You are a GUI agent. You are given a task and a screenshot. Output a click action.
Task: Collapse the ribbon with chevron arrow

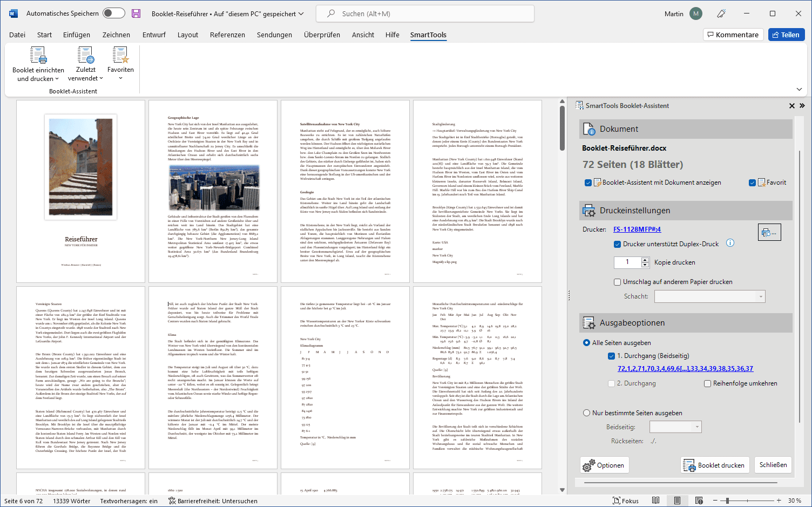pyautogui.click(x=799, y=89)
